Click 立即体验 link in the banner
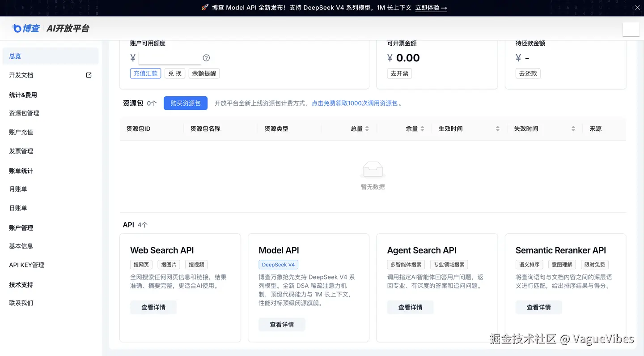Viewport: 644px width, 356px height. pos(431,8)
